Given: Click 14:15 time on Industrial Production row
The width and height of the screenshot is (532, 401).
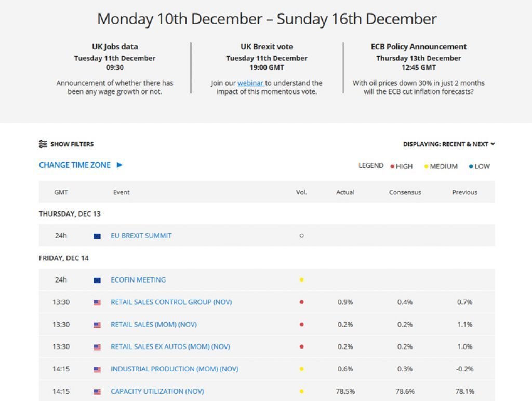Looking at the screenshot, I should click(61, 369).
